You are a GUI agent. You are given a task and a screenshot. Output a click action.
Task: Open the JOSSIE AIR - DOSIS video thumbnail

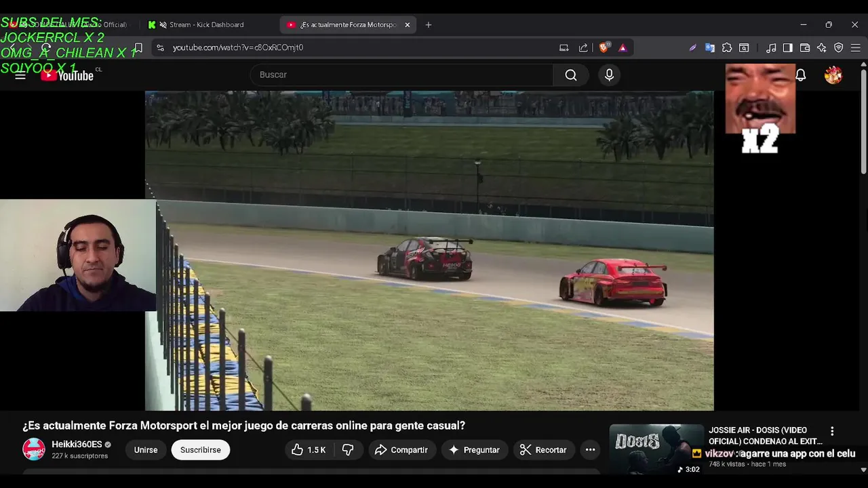click(656, 449)
